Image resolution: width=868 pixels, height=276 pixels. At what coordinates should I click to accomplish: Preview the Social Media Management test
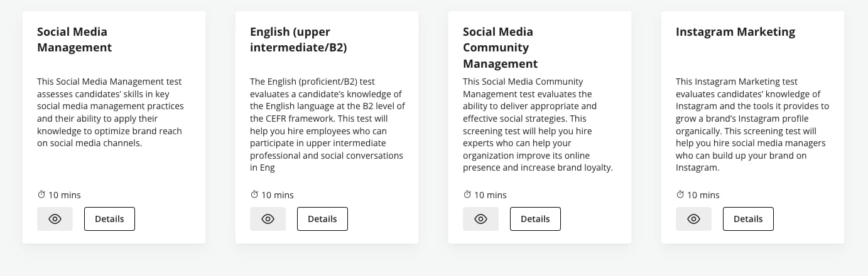[x=55, y=219]
